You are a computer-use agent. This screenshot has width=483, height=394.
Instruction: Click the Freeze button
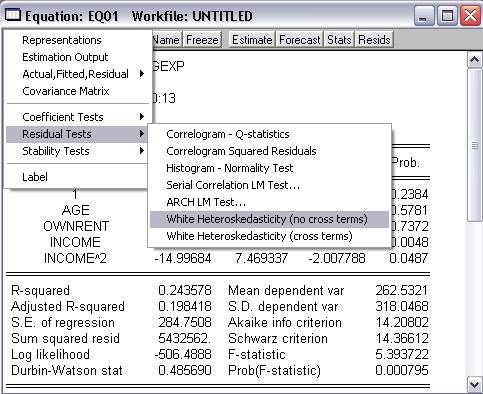click(x=202, y=40)
